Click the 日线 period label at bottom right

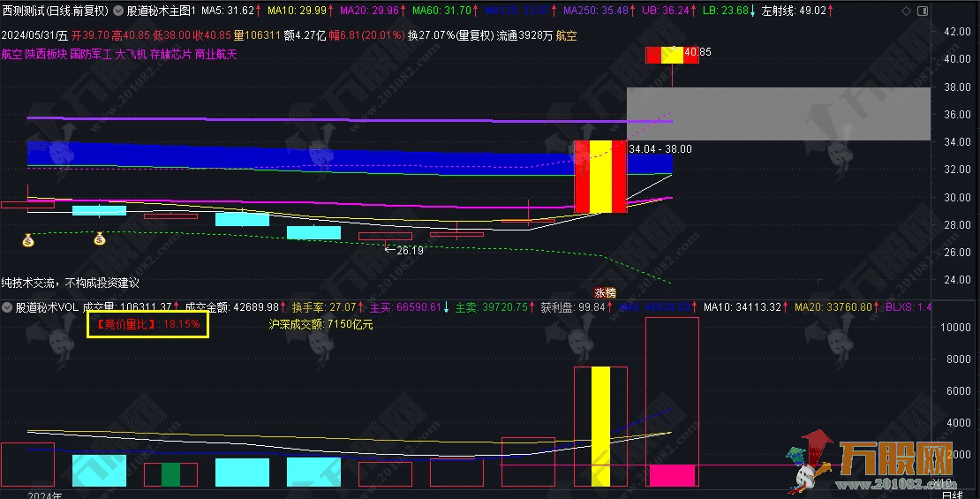coord(953,495)
